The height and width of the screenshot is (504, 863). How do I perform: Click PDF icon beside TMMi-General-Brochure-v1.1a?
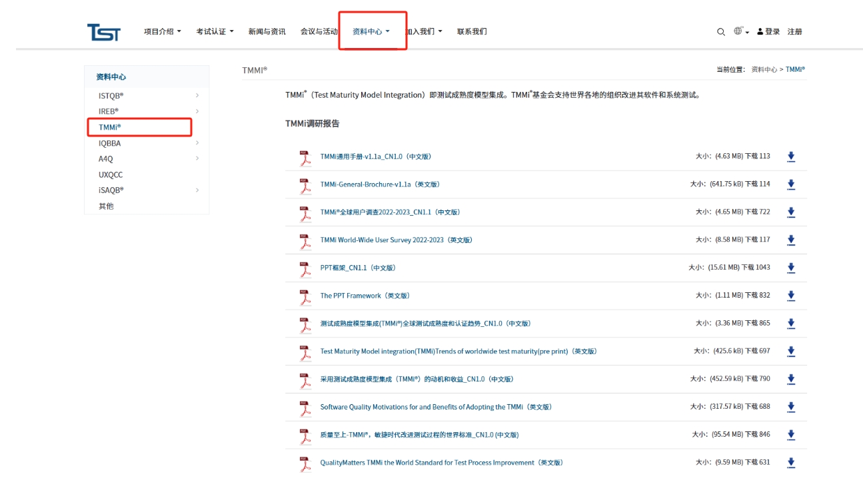tap(305, 186)
